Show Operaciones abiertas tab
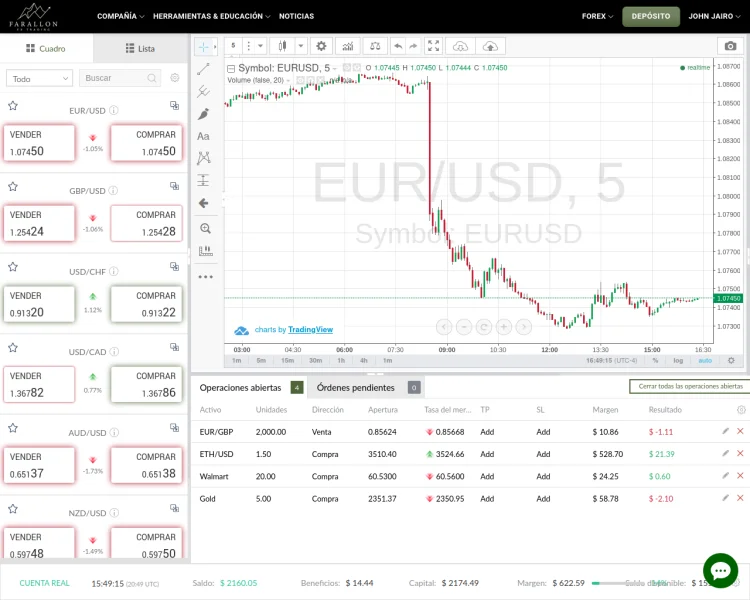 [251, 388]
